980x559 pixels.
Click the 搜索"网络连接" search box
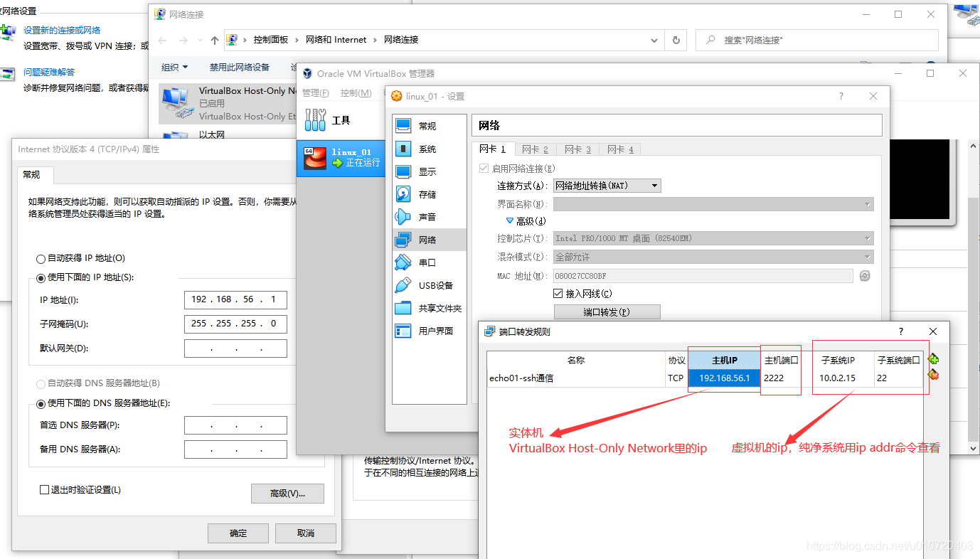point(817,41)
